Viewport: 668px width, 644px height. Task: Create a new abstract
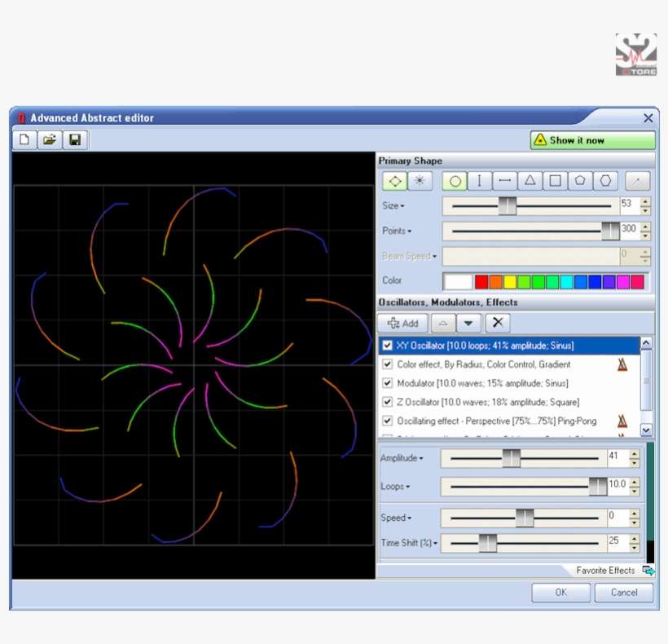24,139
